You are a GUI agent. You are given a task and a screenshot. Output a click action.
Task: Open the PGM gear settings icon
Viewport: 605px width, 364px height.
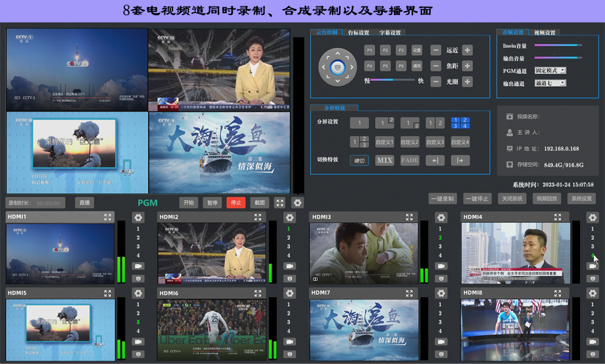[297, 203]
